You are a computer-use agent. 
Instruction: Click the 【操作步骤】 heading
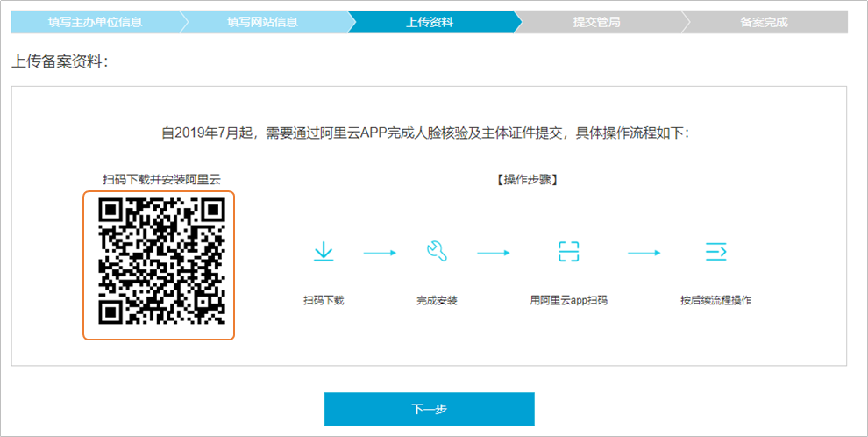[x=527, y=180]
